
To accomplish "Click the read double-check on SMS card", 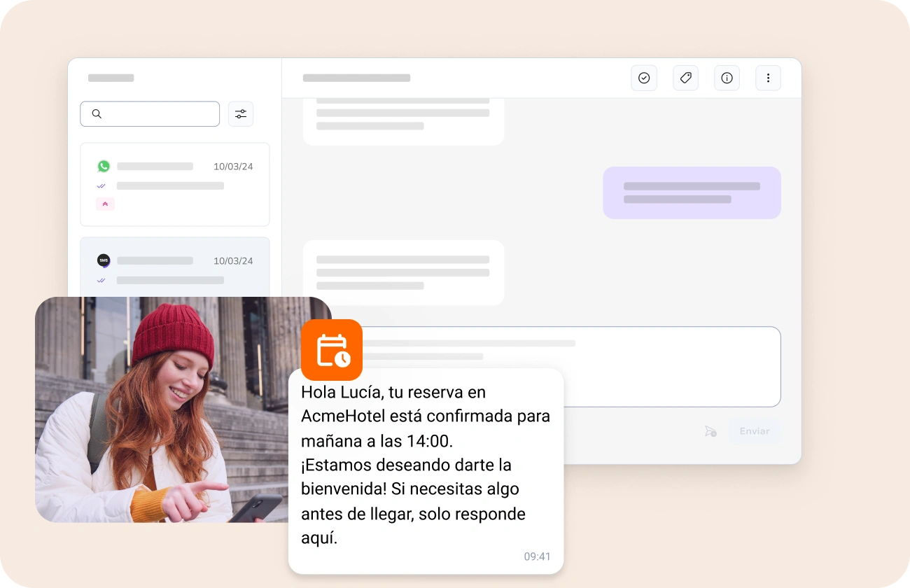I will point(101,280).
